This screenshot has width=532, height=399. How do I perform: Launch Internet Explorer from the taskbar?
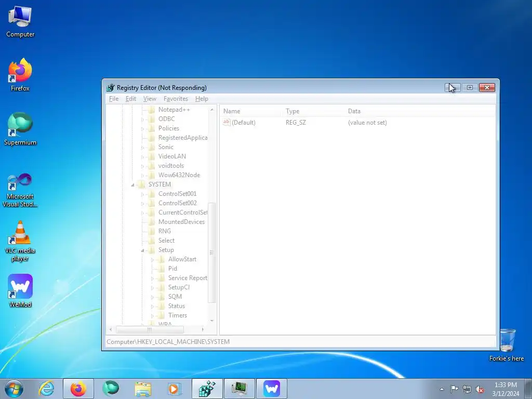pos(46,389)
